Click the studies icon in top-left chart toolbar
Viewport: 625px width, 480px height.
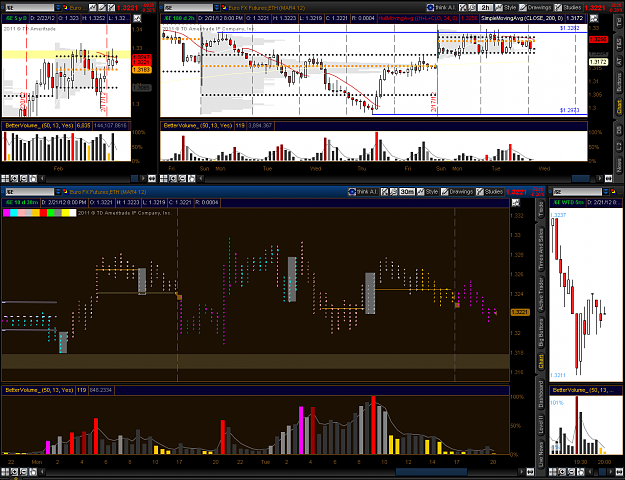111,8
